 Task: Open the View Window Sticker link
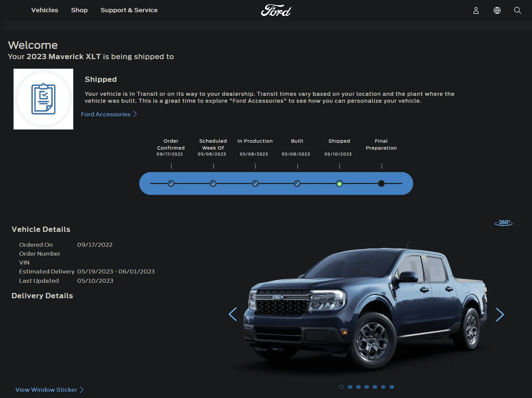point(46,390)
